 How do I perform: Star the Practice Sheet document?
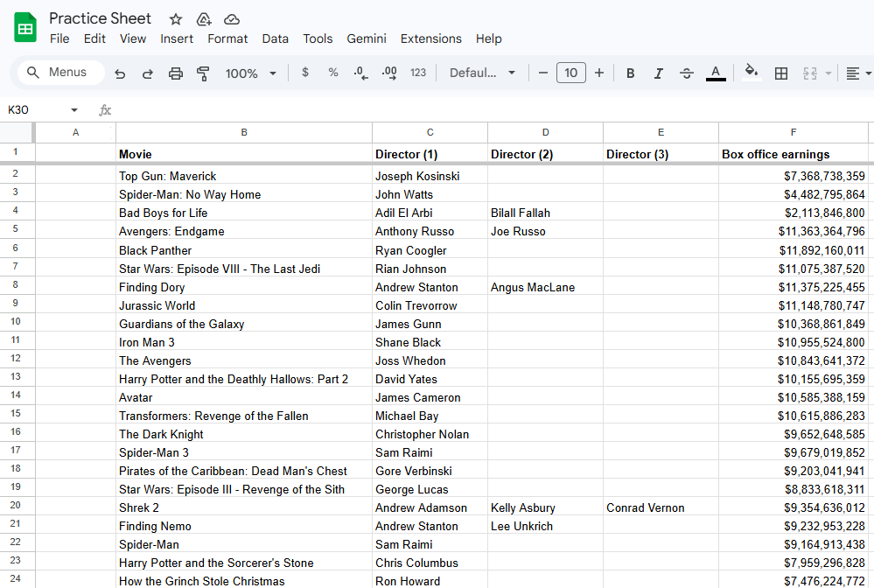click(176, 19)
